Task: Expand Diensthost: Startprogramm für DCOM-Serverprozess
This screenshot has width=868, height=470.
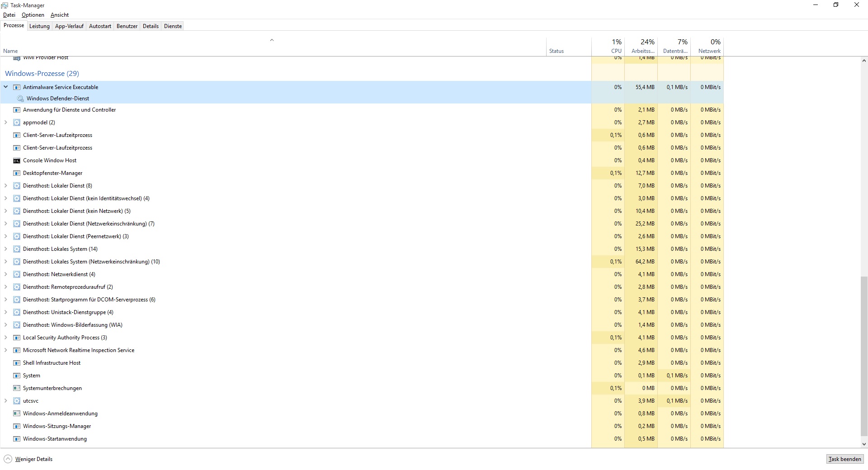Action: point(6,300)
